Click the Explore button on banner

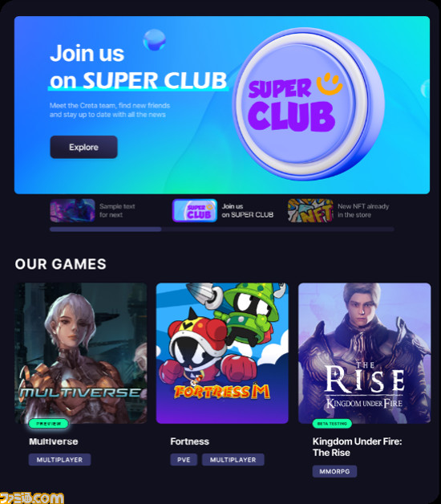click(x=84, y=147)
